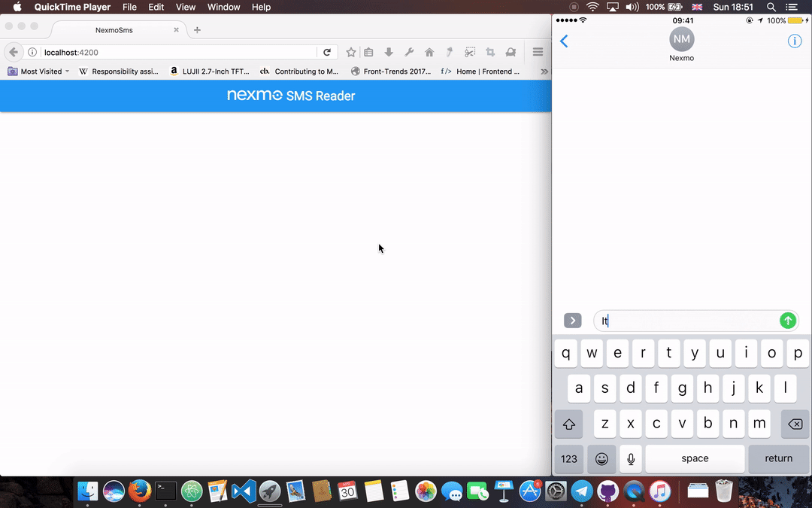
Task: Tap the q key on keyboard
Action: pos(566,354)
